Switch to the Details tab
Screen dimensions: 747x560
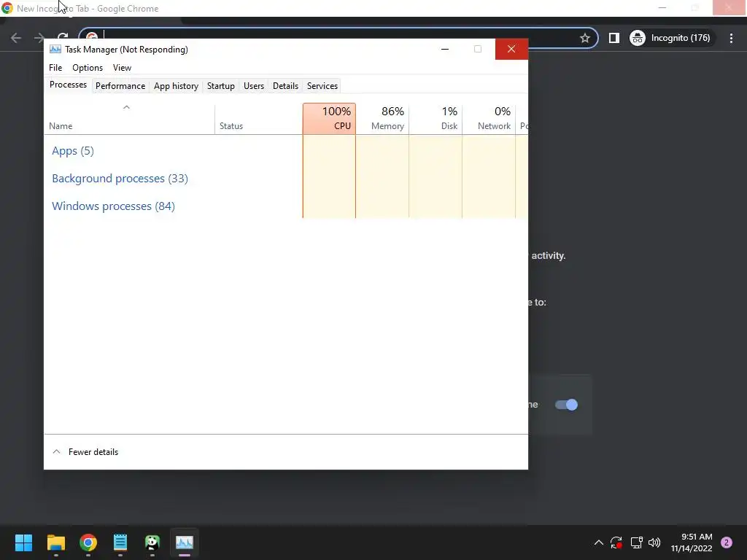285,86
